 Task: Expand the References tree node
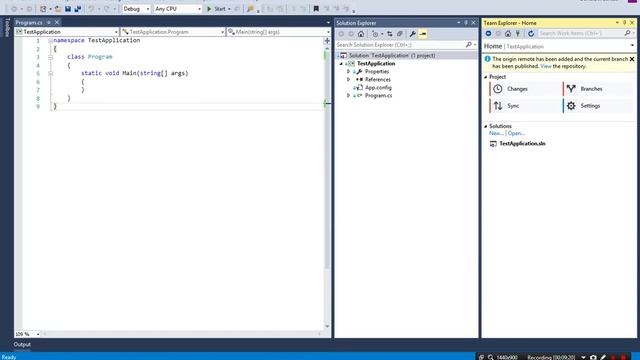pyautogui.click(x=349, y=80)
